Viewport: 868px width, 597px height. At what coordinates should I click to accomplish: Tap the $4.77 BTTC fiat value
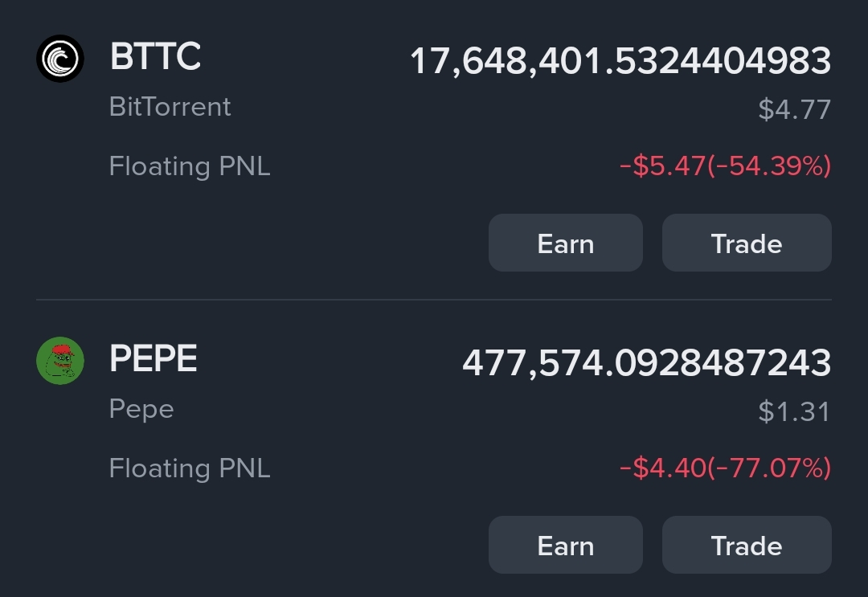click(794, 109)
